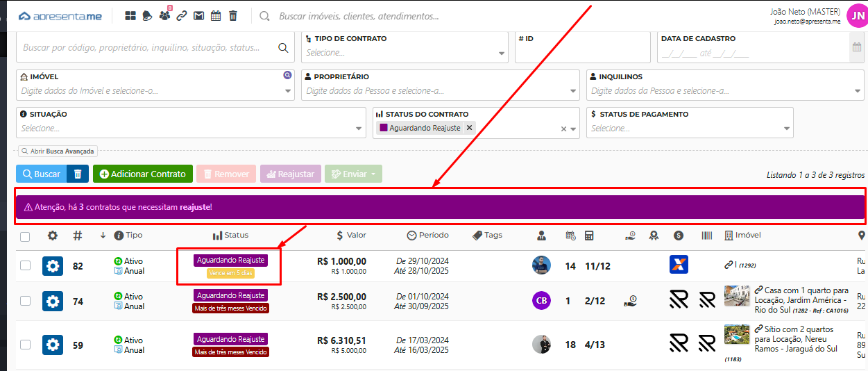Open the notifications bell icon
868x371 pixels.
coord(147,16)
